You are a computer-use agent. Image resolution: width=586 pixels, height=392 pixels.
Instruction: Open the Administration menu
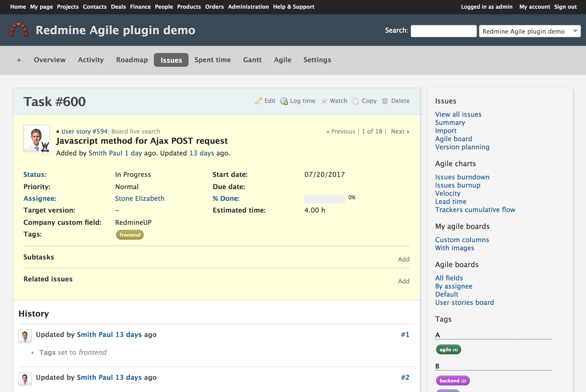[248, 7]
